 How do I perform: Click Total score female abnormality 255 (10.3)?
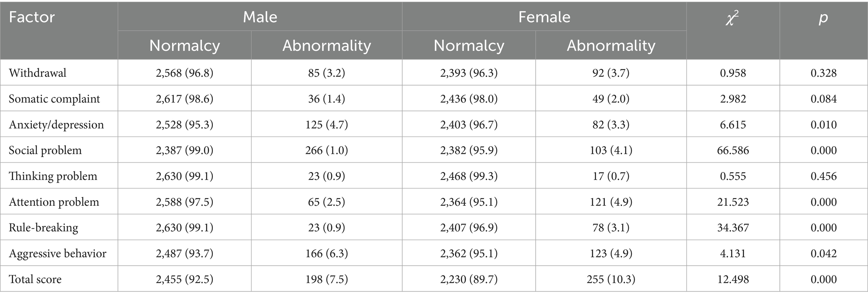click(611, 279)
